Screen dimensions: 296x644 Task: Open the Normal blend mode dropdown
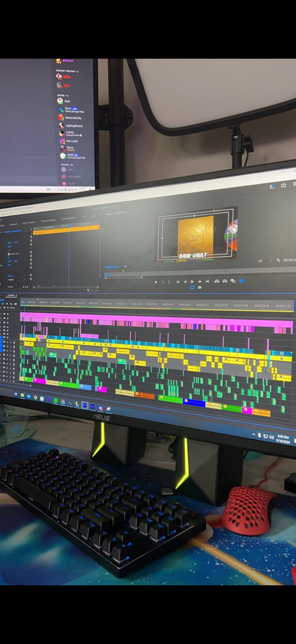[x=16, y=280]
